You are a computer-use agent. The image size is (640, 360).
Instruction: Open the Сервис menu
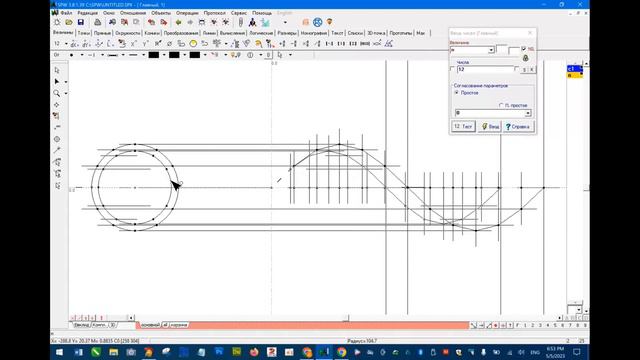[239, 13]
